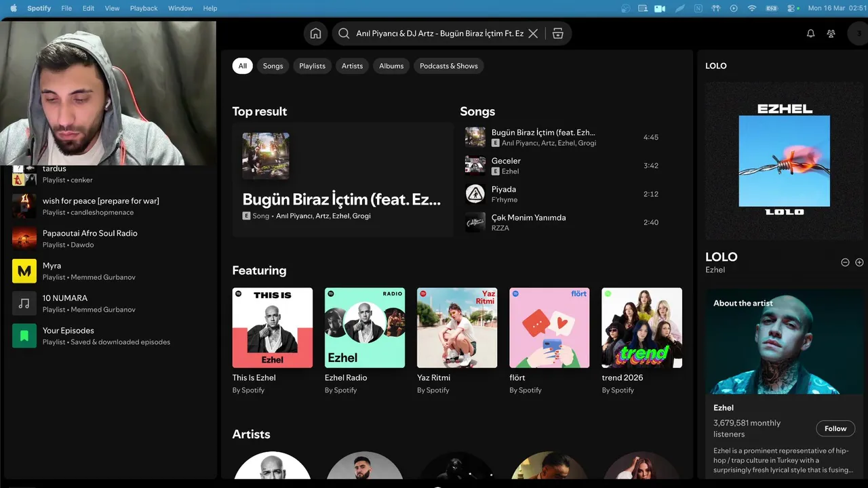Click the 4:45 duration of first song
The width and height of the screenshot is (868, 488).
click(651, 138)
